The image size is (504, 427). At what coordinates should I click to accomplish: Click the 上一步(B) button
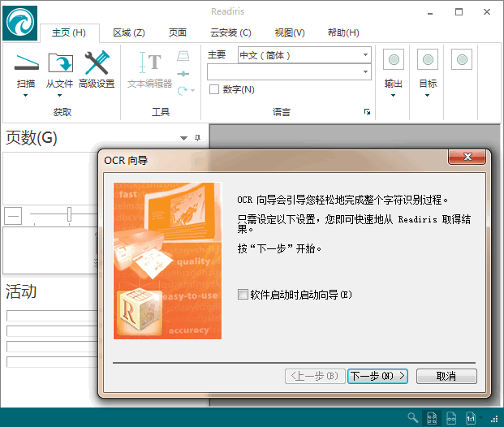coord(315,376)
